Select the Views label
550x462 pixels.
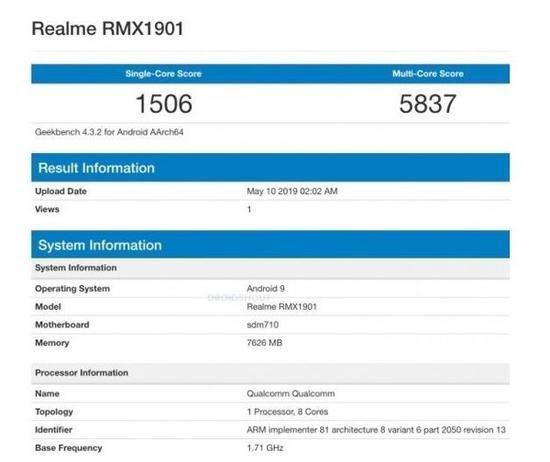(47, 209)
